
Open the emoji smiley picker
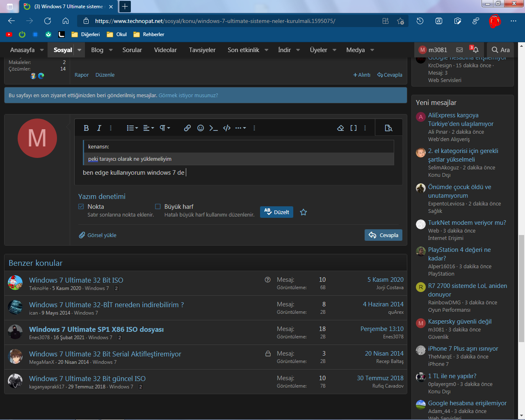point(201,128)
